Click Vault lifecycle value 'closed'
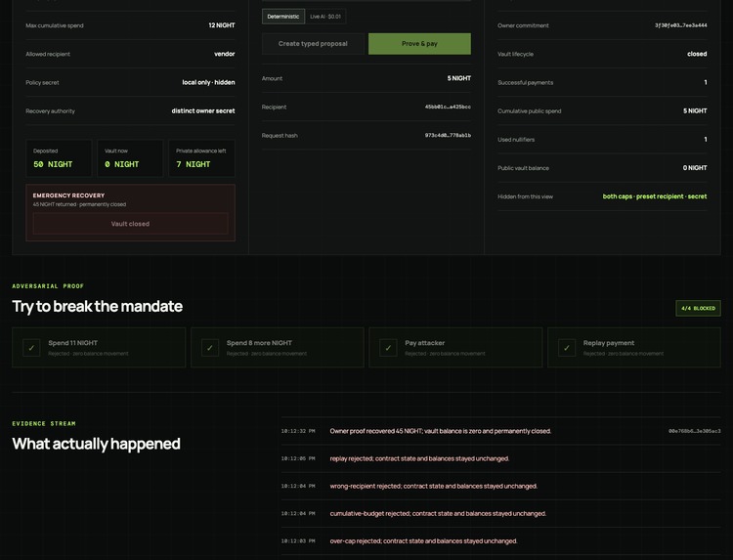This screenshot has height=560, width=733. coord(697,54)
